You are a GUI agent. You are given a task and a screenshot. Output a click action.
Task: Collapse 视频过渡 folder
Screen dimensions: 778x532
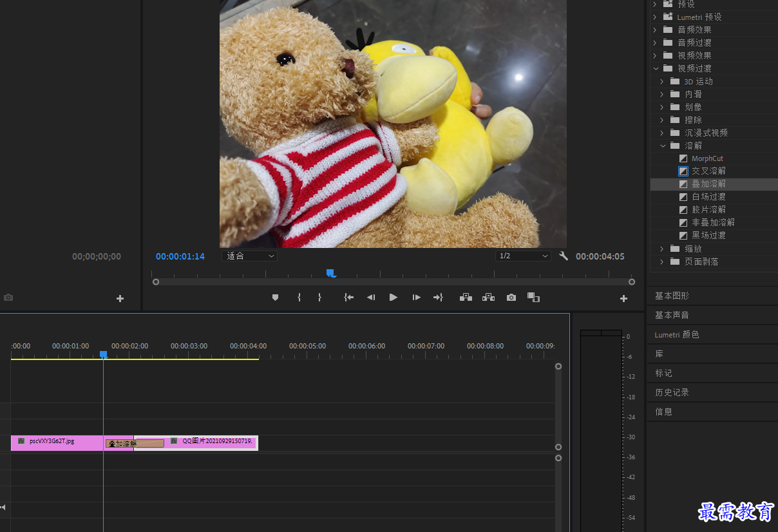656,68
